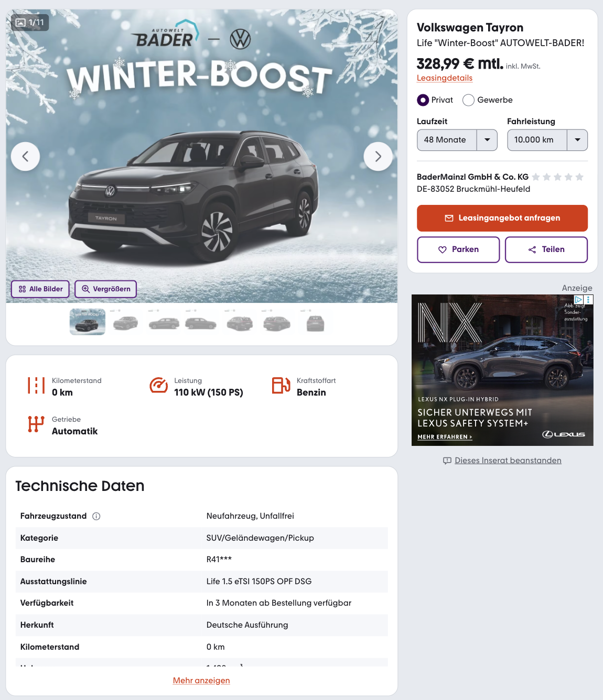Click the AdChoices icon on Lexus ad
The width and height of the screenshot is (603, 700).
579,300
